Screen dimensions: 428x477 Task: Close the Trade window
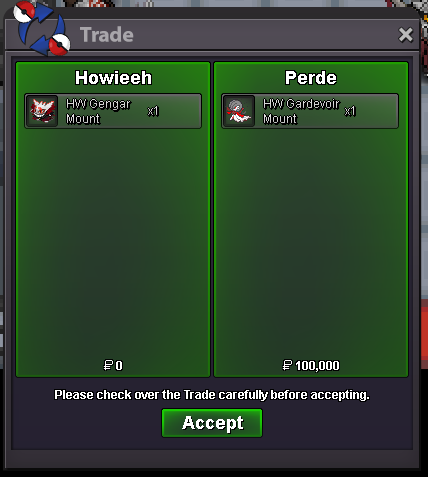pos(405,35)
